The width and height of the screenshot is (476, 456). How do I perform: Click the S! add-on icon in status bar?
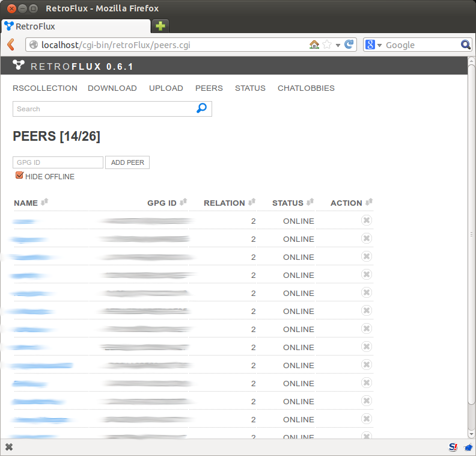[x=453, y=447]
